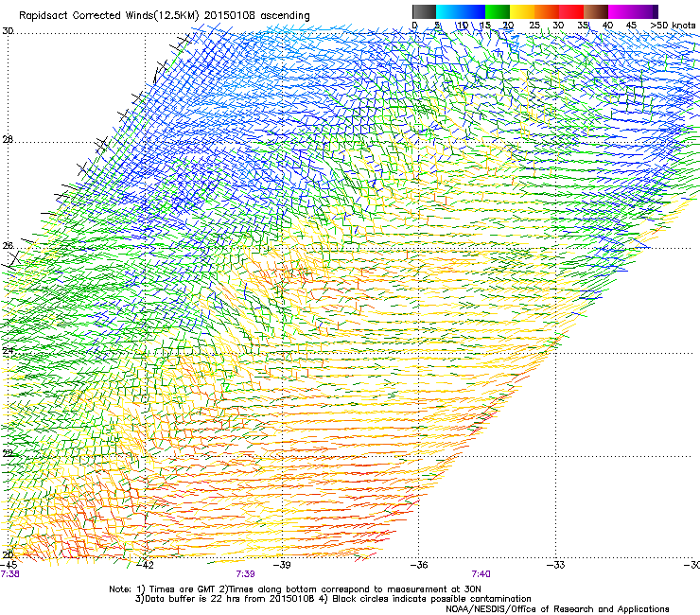Click the '>50 knots' legend label

673,25
